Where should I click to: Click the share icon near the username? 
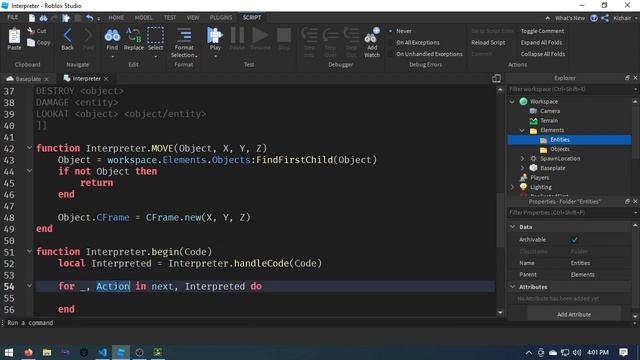point(605,18)
